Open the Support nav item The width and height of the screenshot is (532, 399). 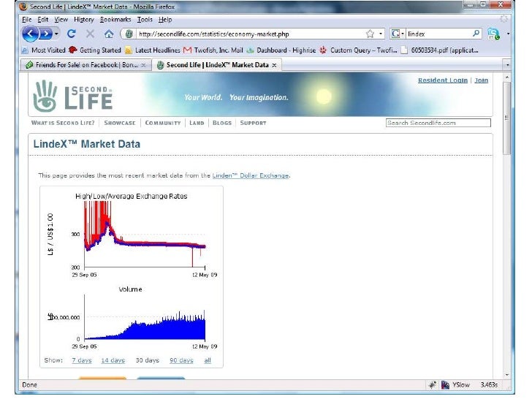coord(253,123)
